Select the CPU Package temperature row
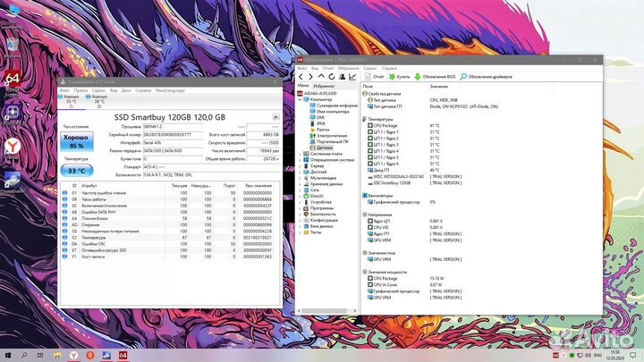 (402, 126)
